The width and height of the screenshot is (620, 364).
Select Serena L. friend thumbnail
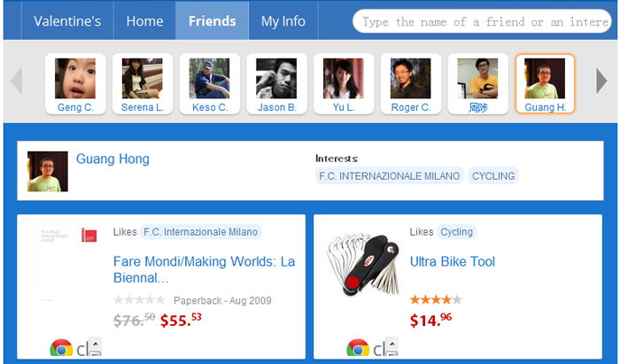pyautogui.click(x=142, y=84)
